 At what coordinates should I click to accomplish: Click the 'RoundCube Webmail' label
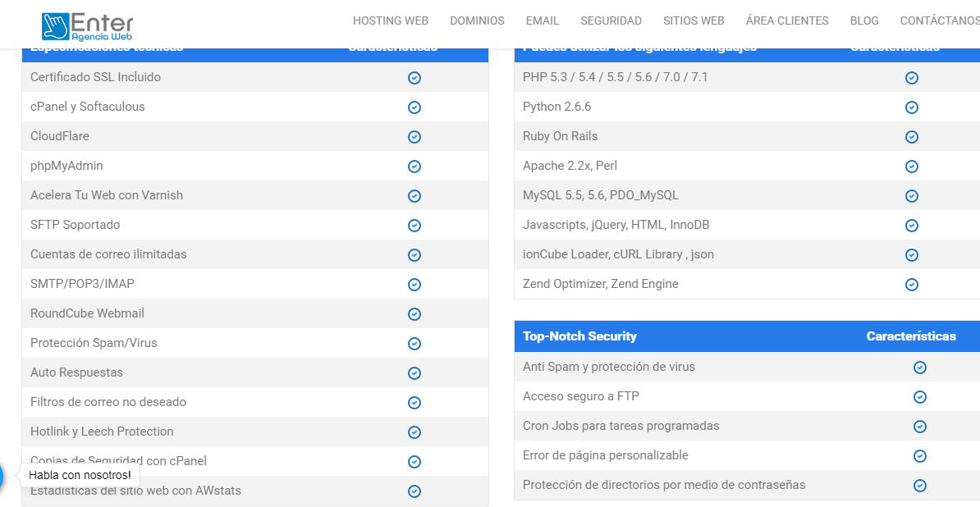click(88, 313)
